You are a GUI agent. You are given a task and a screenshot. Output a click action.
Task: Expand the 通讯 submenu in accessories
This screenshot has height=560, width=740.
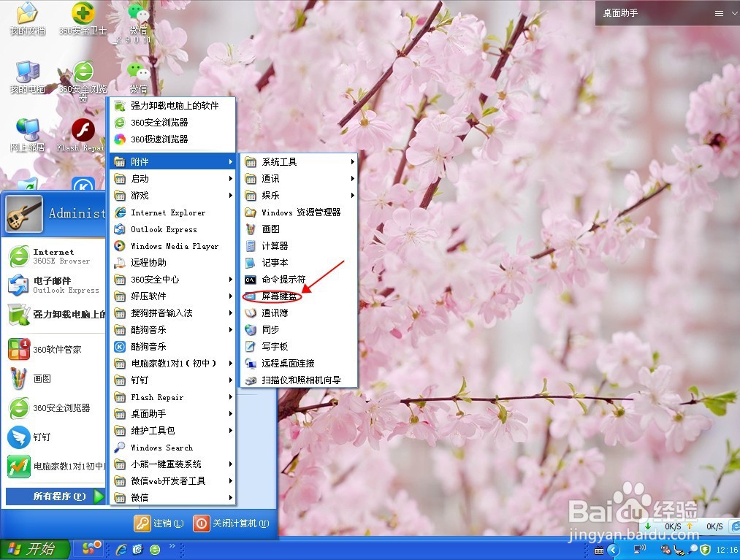(300, 179)
